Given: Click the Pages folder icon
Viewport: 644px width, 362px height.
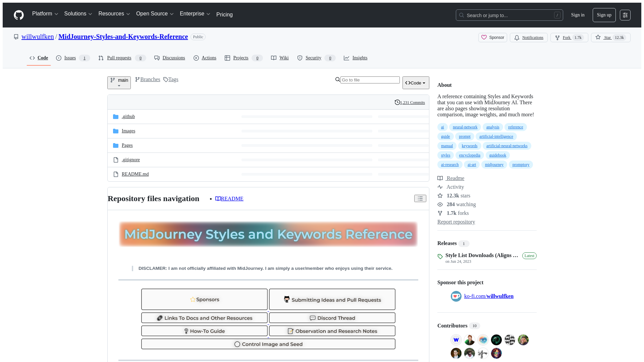Looking at the screenshot, I should [x=115, y=145].
